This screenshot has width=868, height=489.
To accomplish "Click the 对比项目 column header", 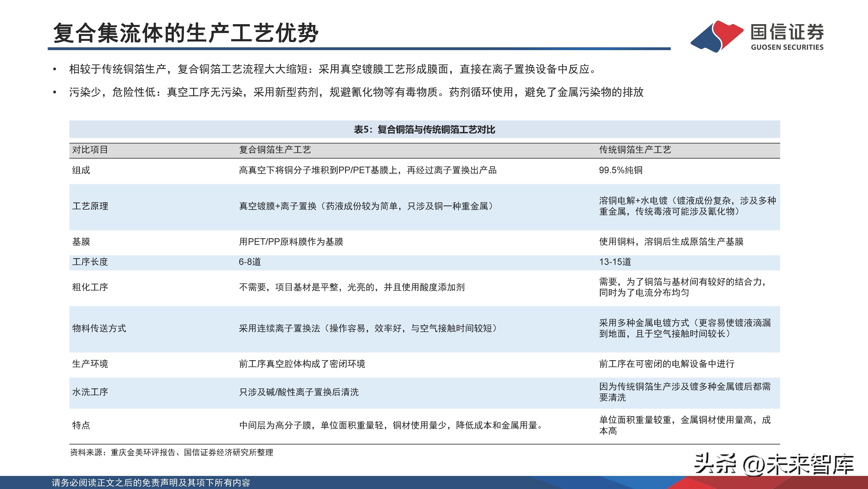I will tap(90, 150).
